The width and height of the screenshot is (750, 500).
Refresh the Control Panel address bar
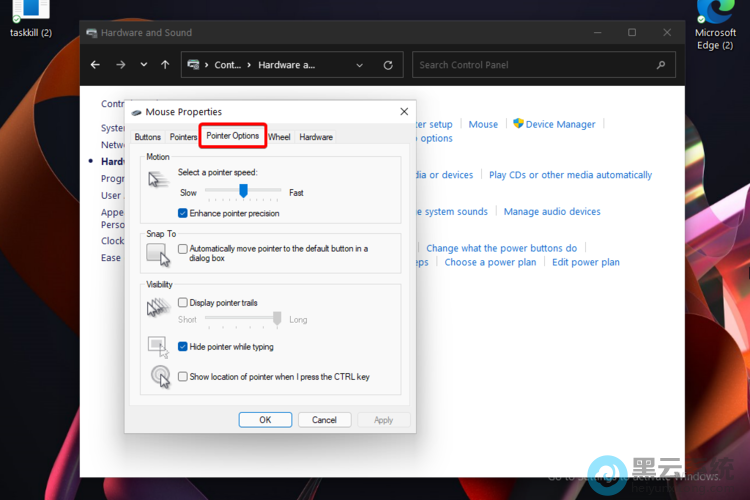click(388, 65)
